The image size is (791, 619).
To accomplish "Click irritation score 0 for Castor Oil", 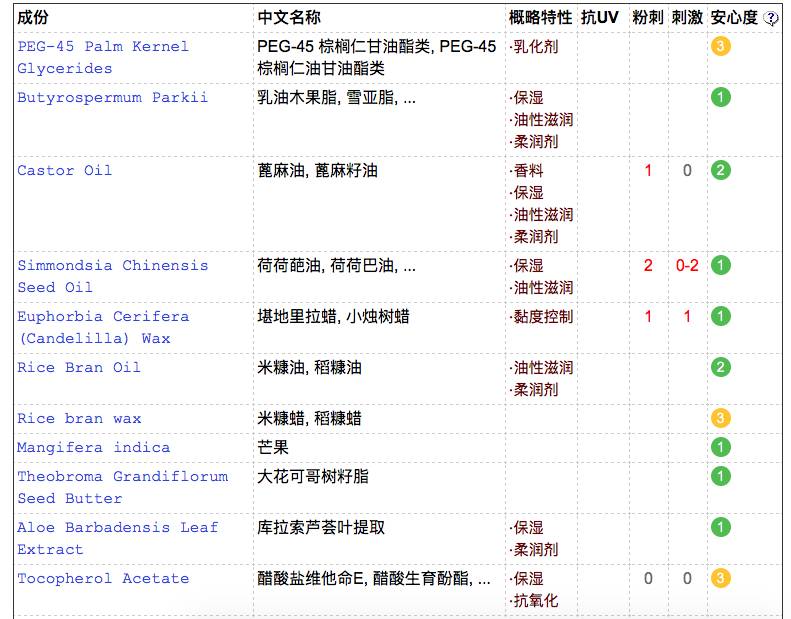I will (687, 171).
